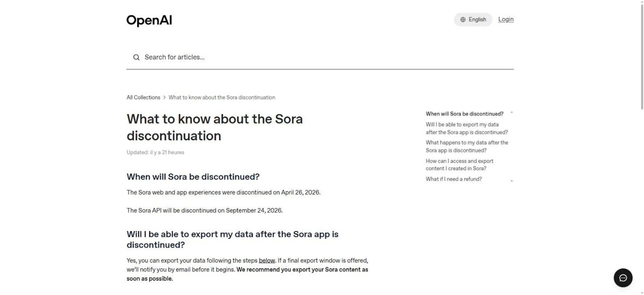Click the globe icon beside English
644x295 pixels.
[463, 19]
